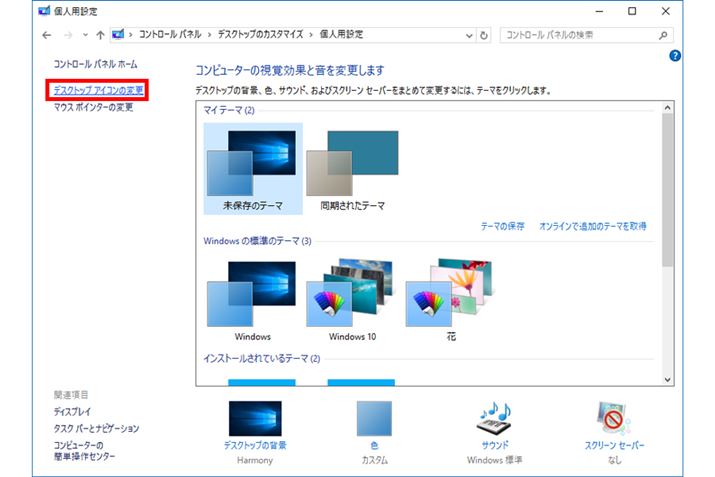The height and width of the screenshot is (477, 715).
Task: Click オンラインで追加のテーマを取得 link
Action: tap(592, 226)
